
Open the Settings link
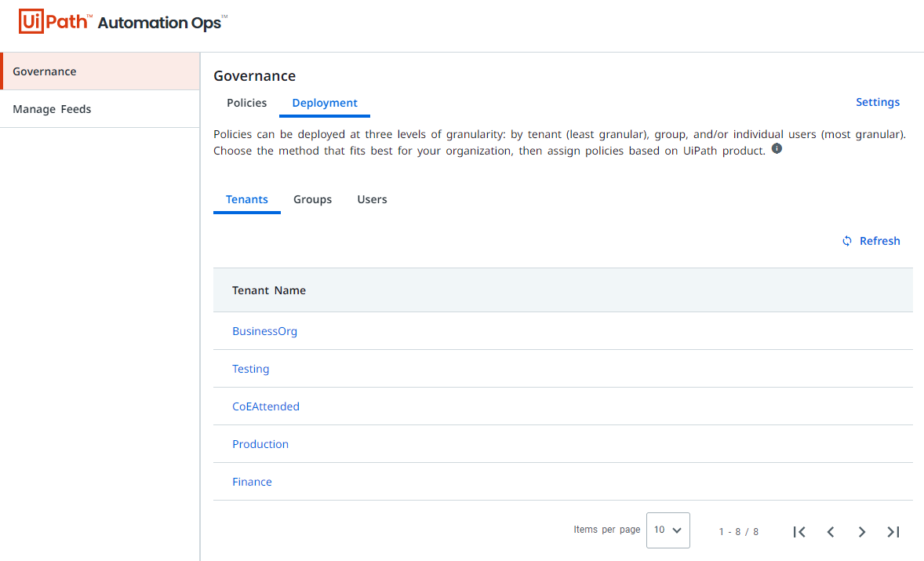tap(878, 102)
